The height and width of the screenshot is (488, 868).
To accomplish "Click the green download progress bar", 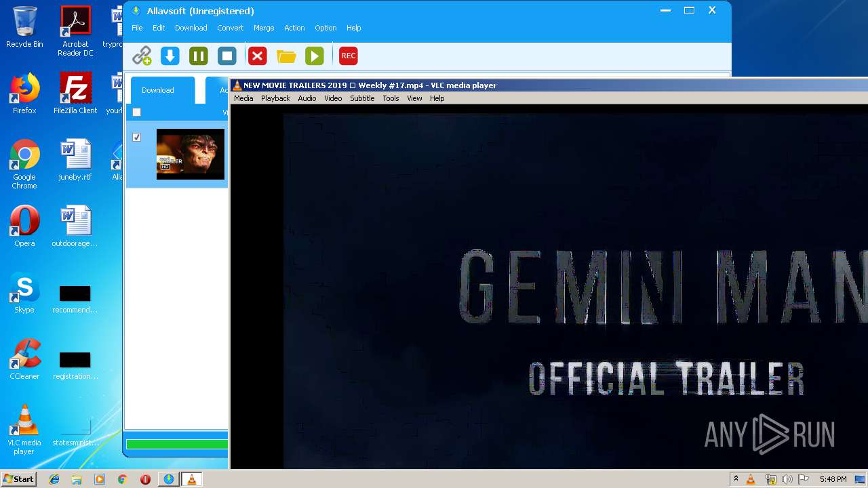I will pyautogui.click(x=177, y=445).
